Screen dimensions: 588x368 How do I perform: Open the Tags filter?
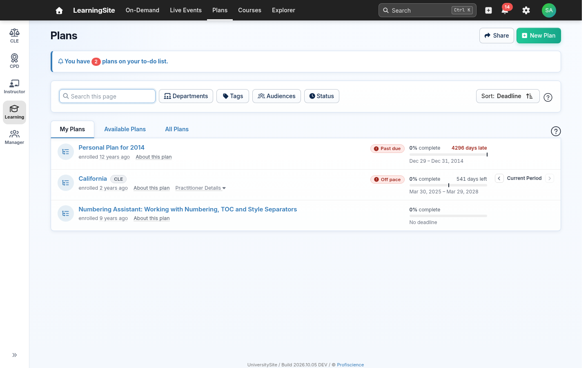coord(233,96)
